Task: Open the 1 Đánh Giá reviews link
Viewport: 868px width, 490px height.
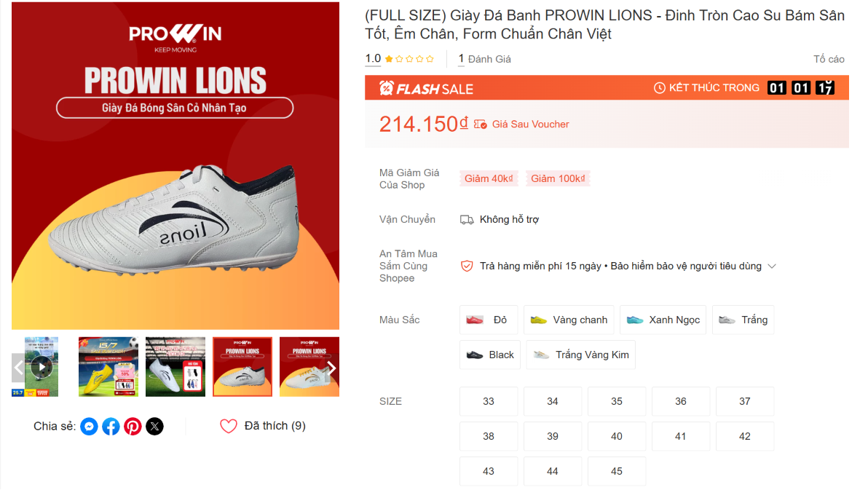Action: (484, 59)
